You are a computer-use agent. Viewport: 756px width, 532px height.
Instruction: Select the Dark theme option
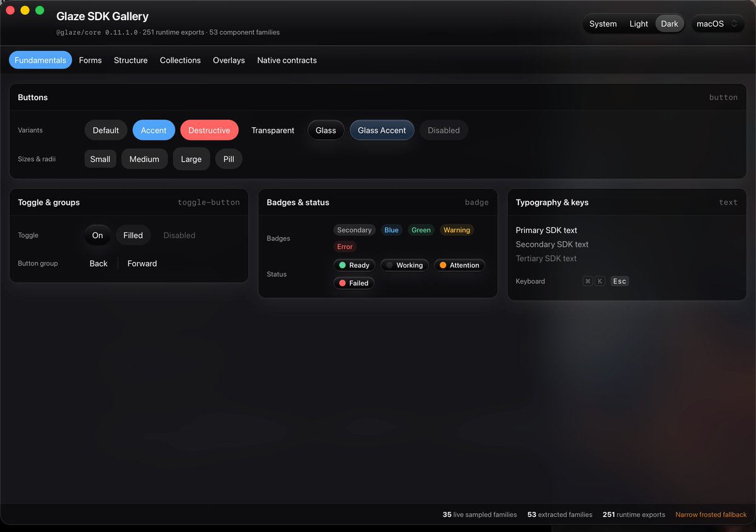(x=670, y=24)
